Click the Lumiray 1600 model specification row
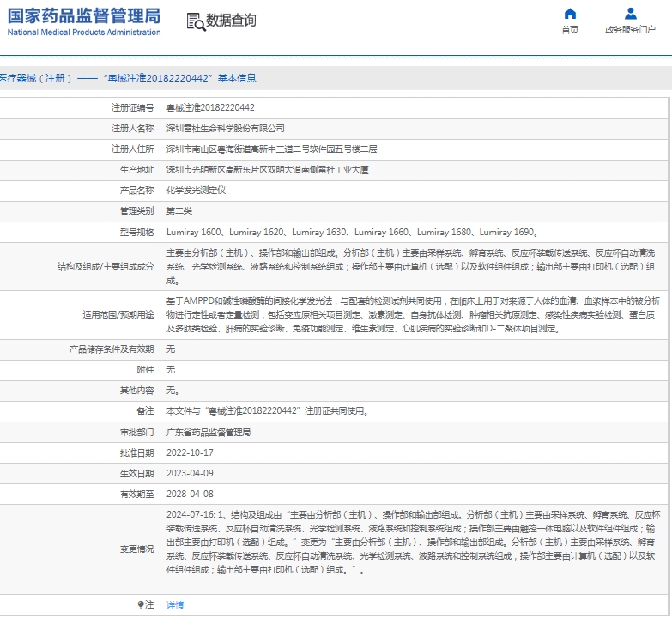Viewport: 672px width, 619px height. [x=352, y=232]
